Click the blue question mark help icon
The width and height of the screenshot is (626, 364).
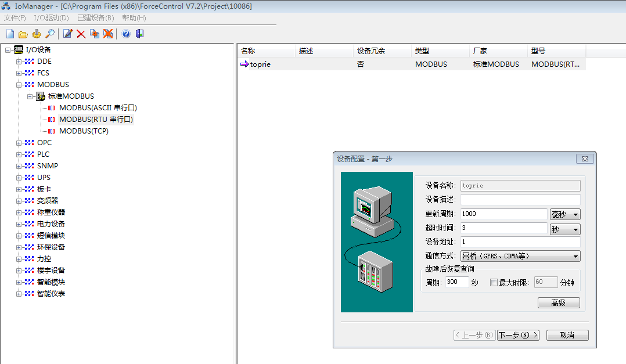click(x=126, y=34)
